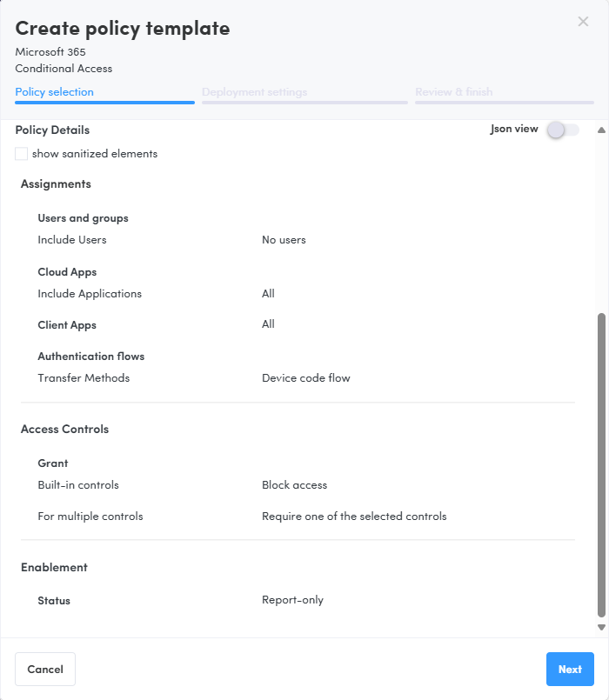Check the show sanitized elements checkbox

tap(22, 154)
